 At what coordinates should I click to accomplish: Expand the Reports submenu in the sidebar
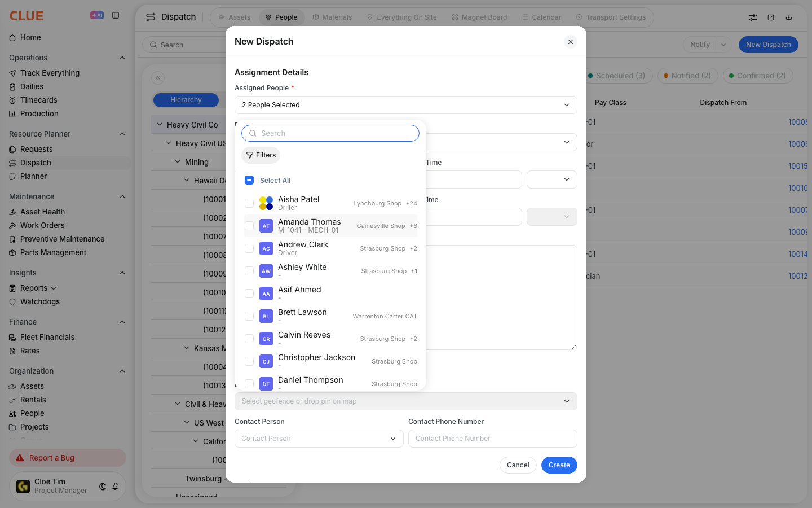(x=54, y=288)
